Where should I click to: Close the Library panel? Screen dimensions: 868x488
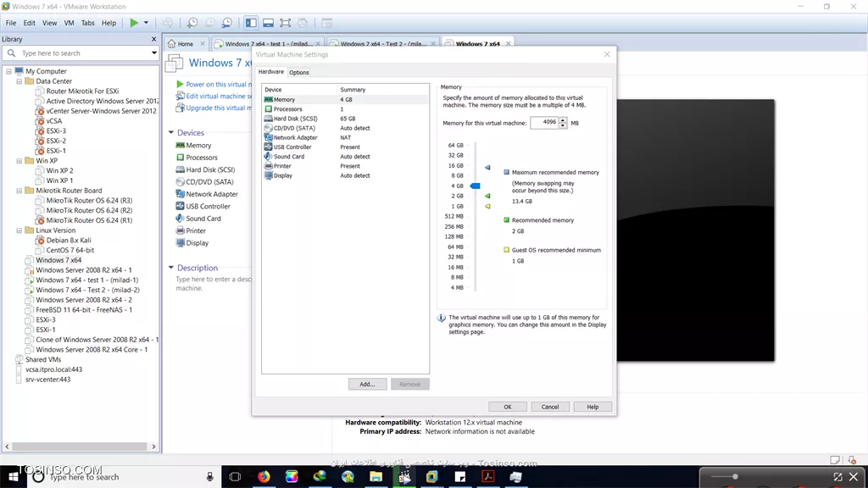tap(154, 39)
